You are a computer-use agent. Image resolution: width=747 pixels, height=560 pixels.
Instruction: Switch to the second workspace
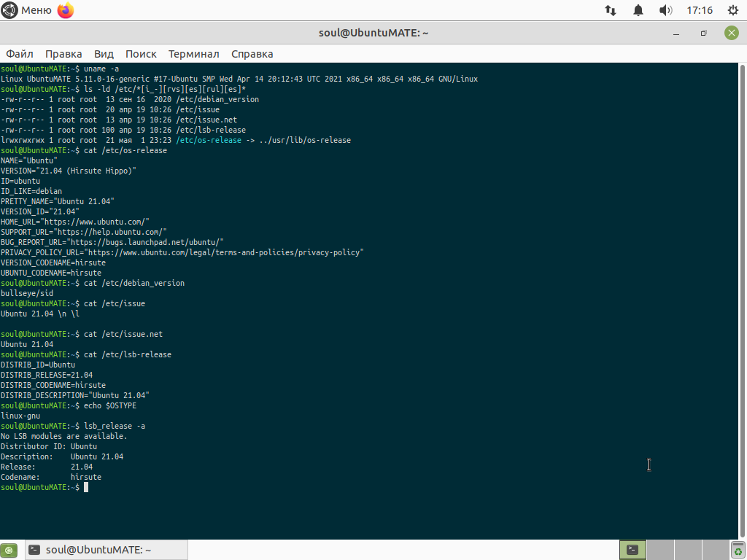[660, 550]
